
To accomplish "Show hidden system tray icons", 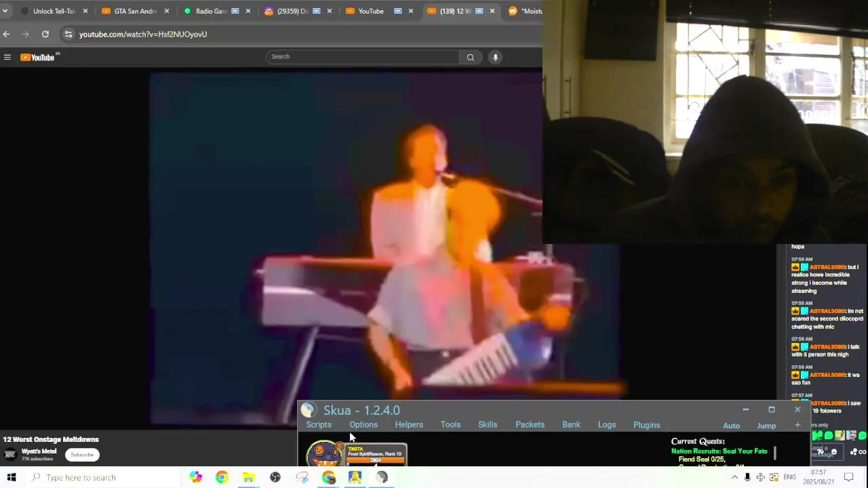I will 734,477.
